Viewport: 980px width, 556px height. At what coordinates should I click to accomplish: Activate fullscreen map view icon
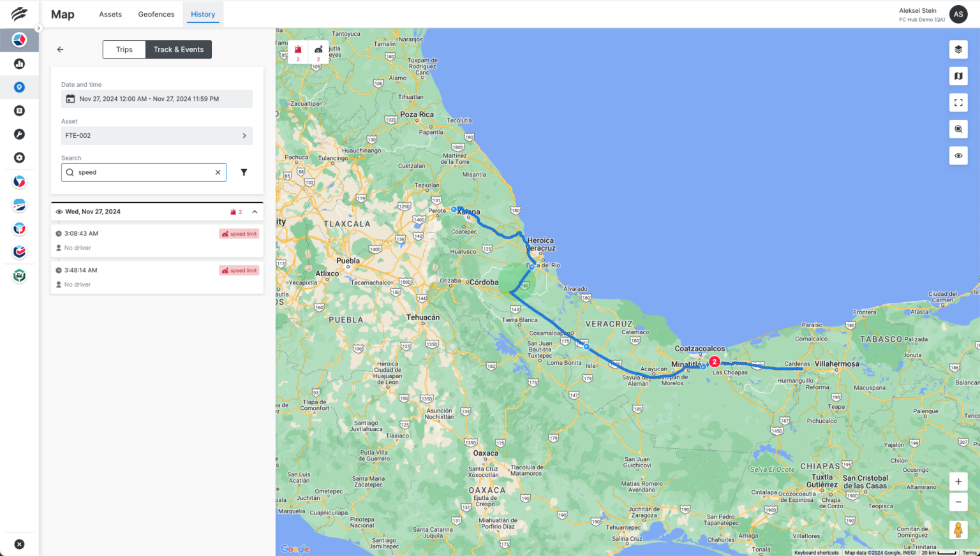958,102
